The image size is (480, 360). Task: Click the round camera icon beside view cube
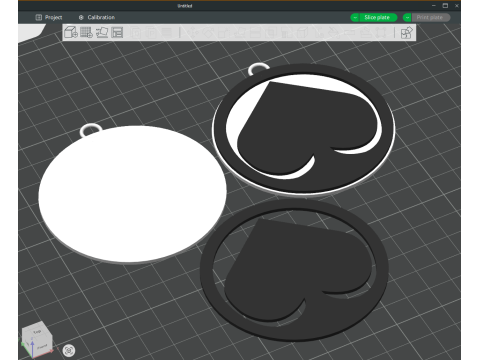(69, 350)
